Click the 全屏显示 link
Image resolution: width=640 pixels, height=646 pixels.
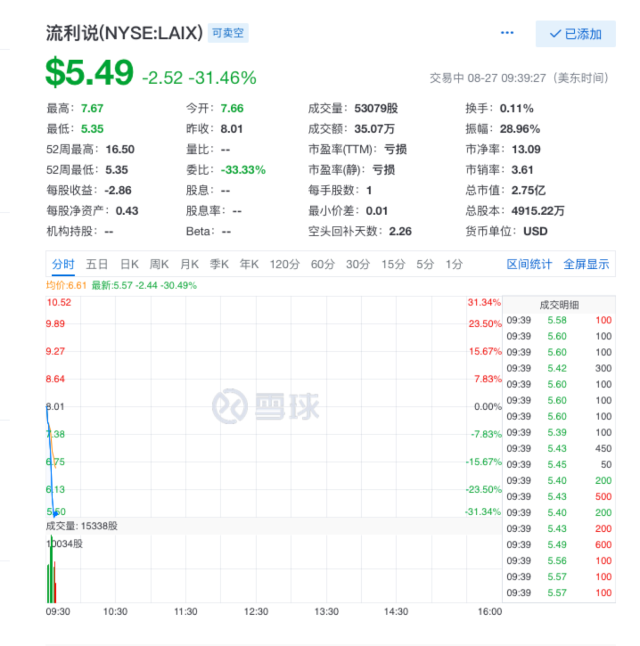[x=586, y=264]
